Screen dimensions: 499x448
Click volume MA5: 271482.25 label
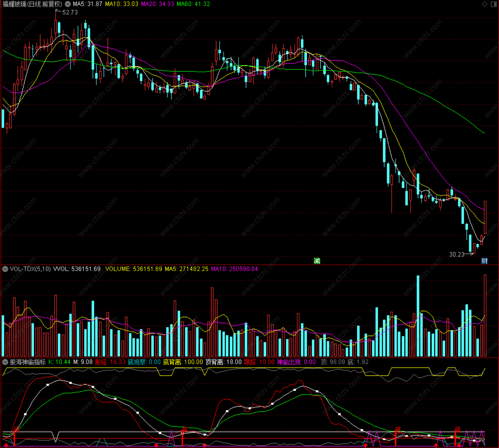(x=187, y=269)
